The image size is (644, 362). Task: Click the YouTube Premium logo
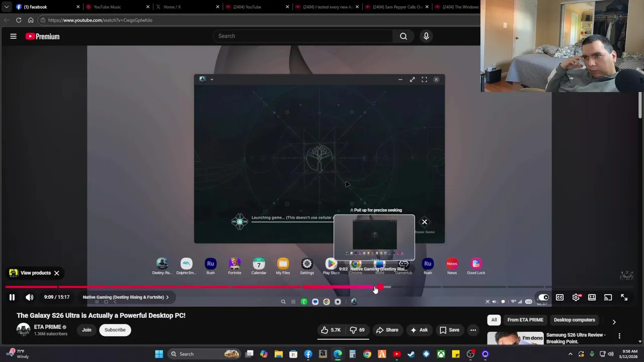pos(42,36)
